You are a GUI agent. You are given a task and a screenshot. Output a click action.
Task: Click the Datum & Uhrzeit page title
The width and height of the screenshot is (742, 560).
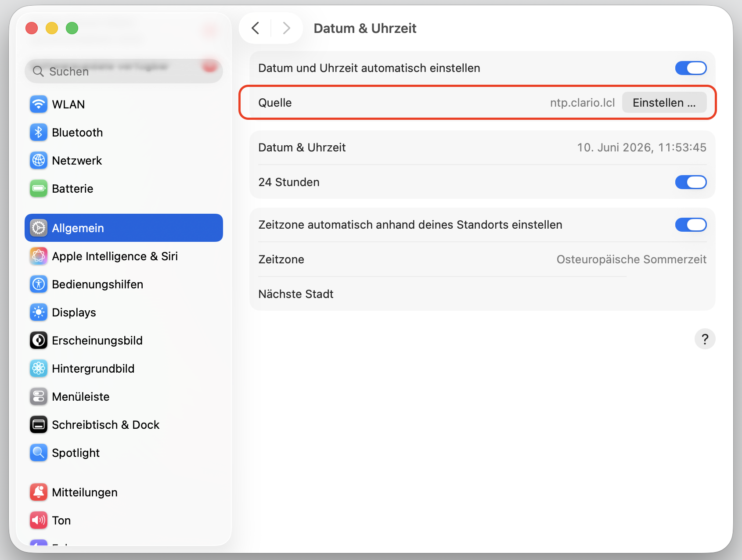click(365, 28)
